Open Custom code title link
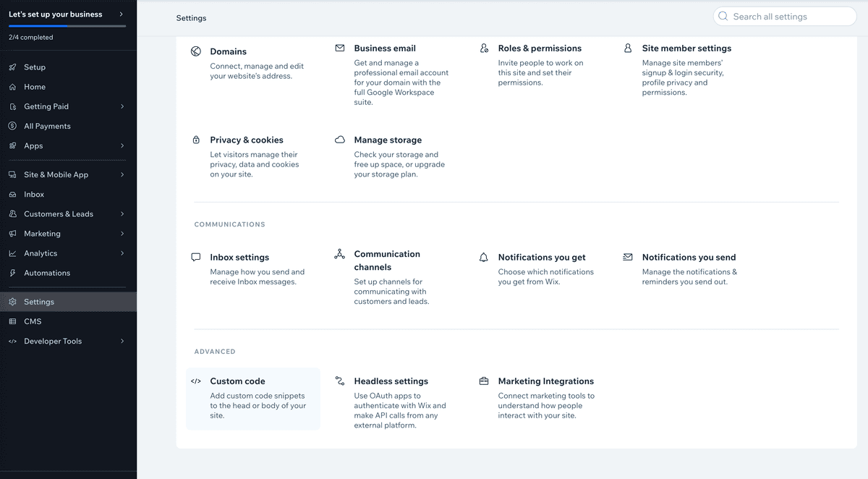 (238, 381)
